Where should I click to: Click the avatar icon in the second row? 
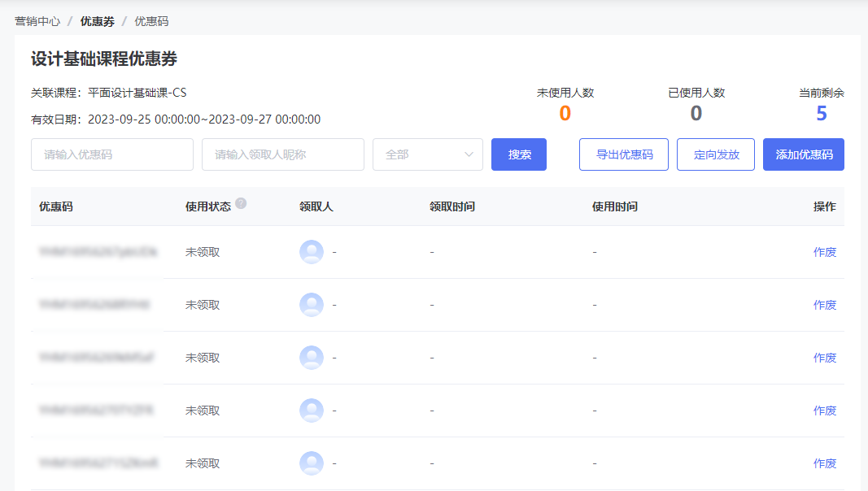click(312, 305)
